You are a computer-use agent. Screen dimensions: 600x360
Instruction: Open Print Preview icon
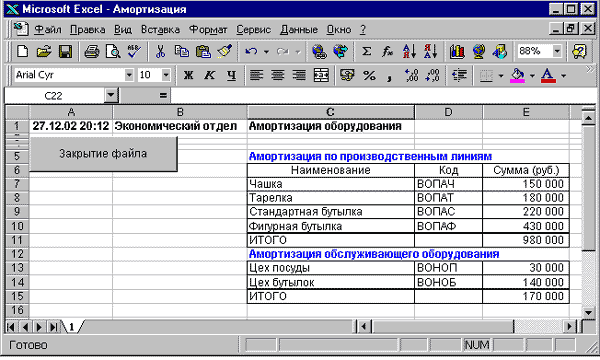point(113,51)
